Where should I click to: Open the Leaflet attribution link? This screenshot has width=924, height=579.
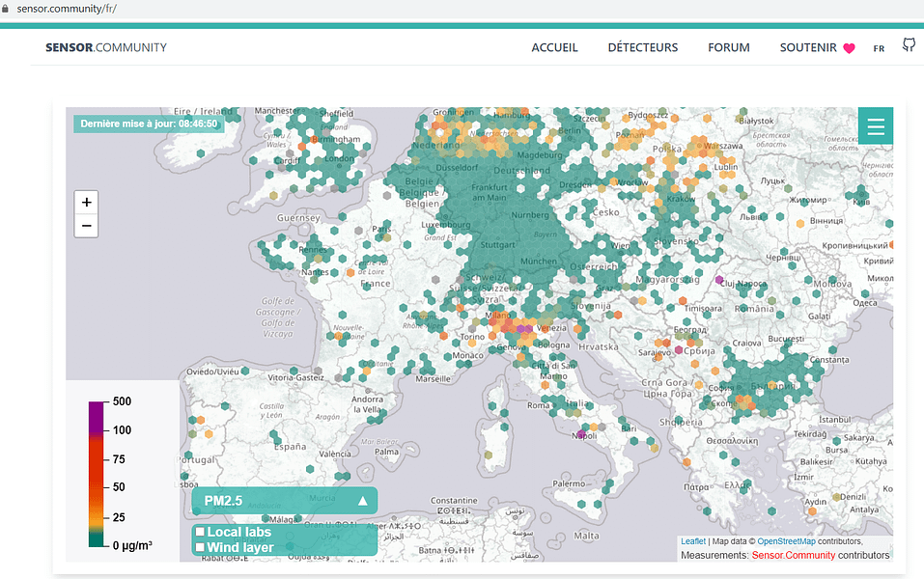pos(693,541)
